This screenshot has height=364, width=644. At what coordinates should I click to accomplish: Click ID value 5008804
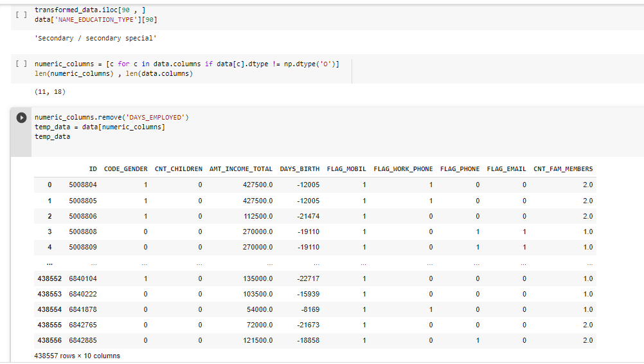83,185
